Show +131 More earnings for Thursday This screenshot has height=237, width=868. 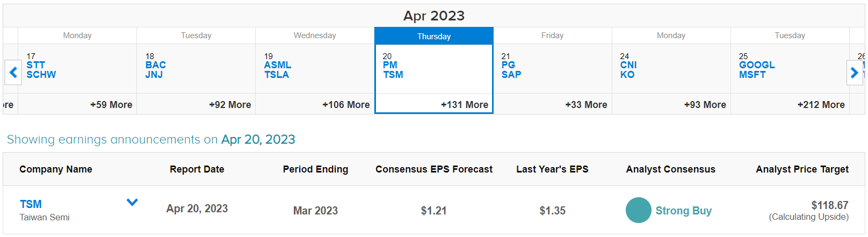tap(464, 105)
